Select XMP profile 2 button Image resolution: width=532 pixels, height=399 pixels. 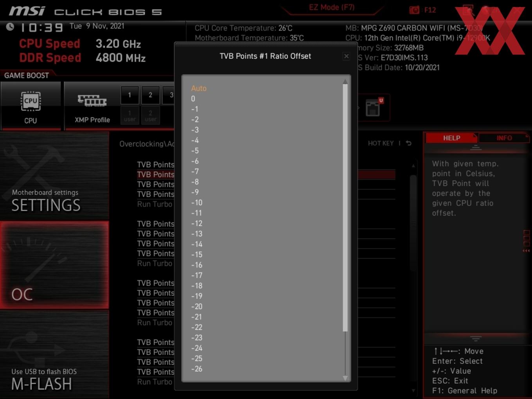[x=150, y=95]
